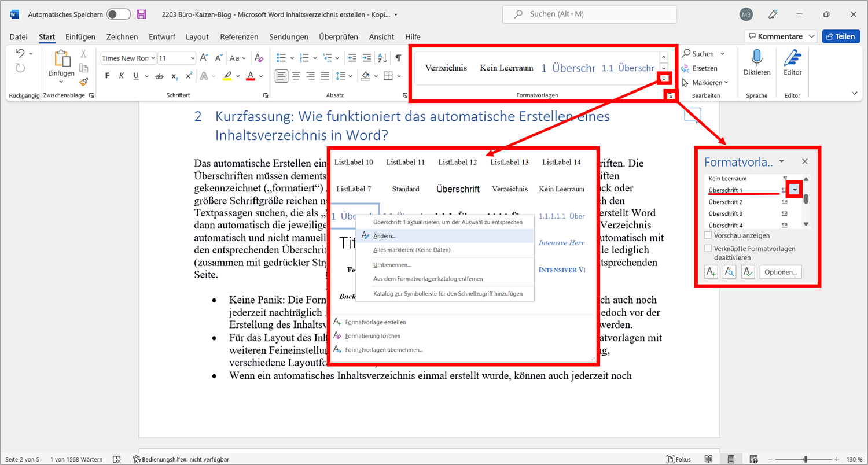Switch to the Layout tab
868x465 pixels.
pyautogui.click(x=197, y=36)
